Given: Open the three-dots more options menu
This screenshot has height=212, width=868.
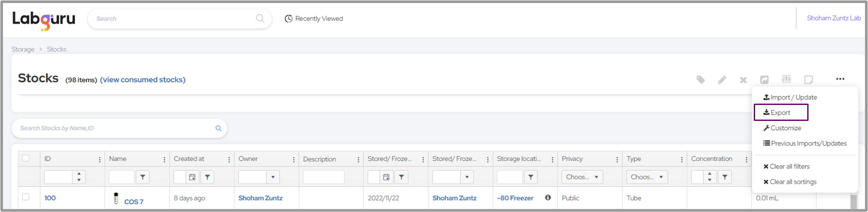Looking at the screenshot, I should (840, 79).
